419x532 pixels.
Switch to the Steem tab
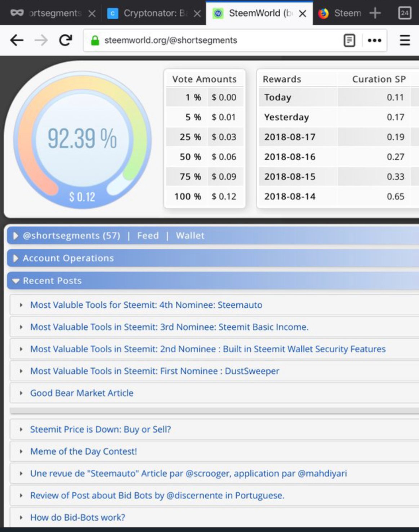[348, 13]
